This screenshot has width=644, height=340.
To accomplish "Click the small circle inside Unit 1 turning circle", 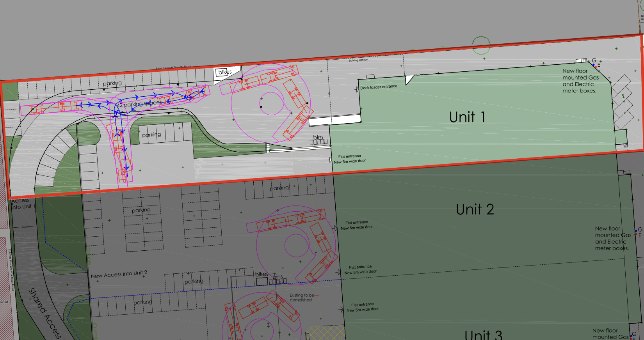I will pyautogui.click(x=272, y=103).
